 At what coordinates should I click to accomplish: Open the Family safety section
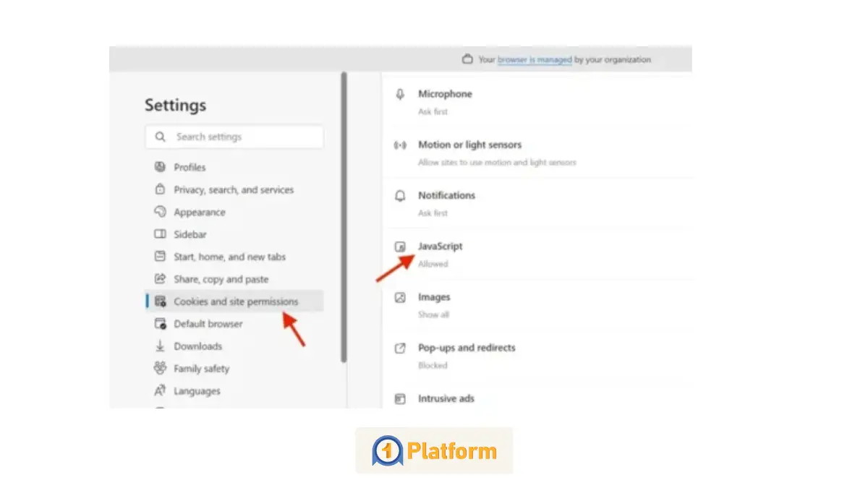pyautogui.click(x=201, y=369)
